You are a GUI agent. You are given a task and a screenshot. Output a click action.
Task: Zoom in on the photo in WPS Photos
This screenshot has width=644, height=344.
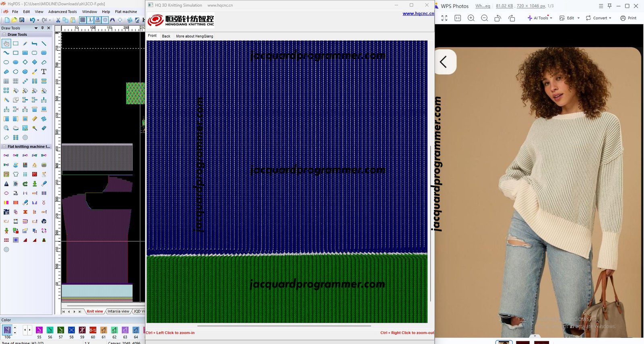[x=471, y=18]
